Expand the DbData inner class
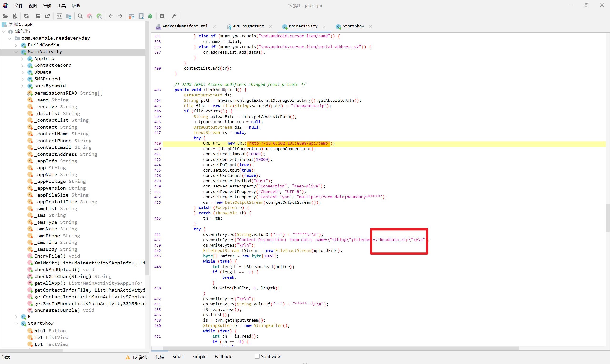This screenshot has height=364, width=610. click(23, 72)
